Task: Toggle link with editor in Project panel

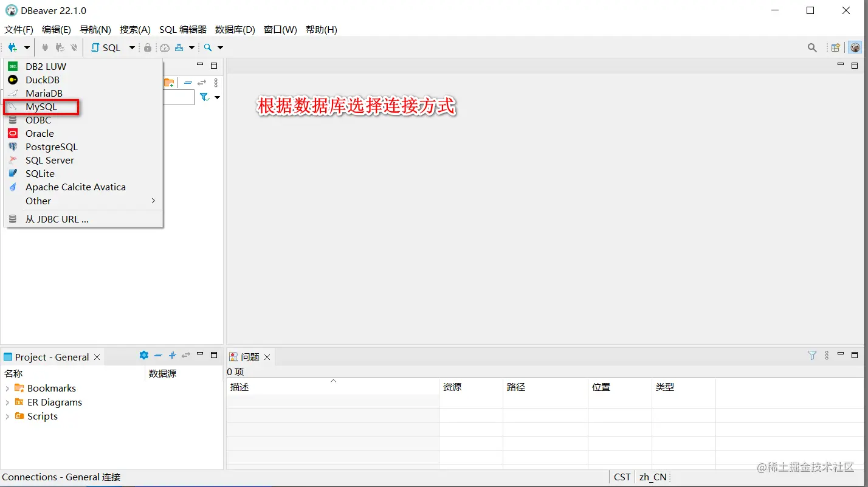Action: pyautogui.click(x=186, y=355)
